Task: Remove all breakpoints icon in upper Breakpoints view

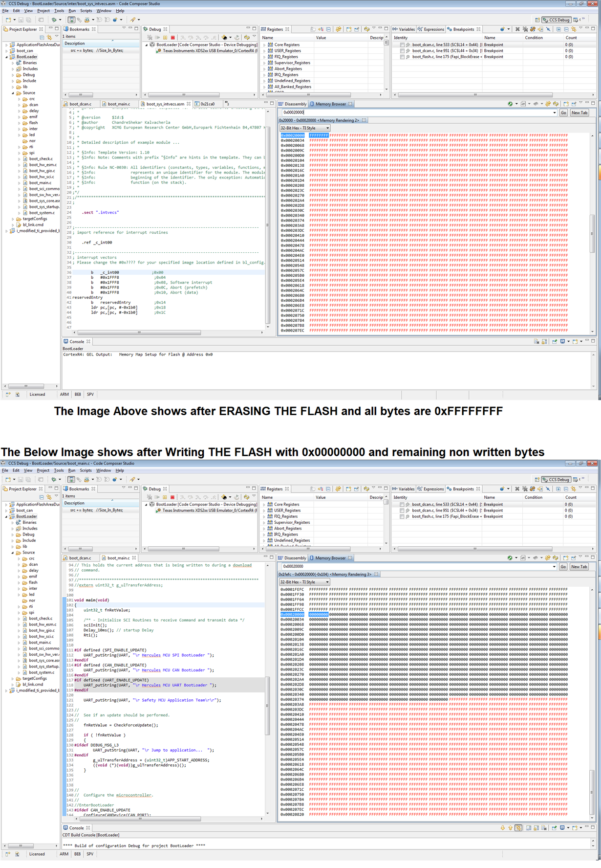Action: tap(525, 29)
